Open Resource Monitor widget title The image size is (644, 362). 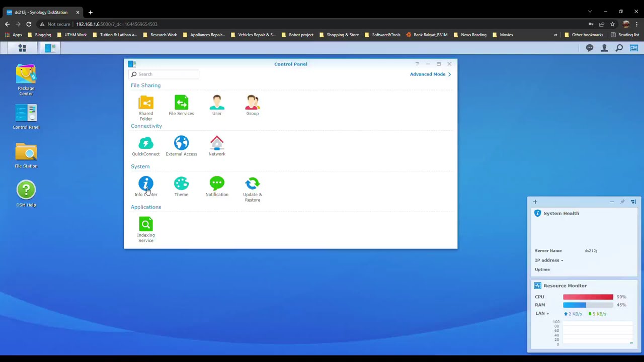[565, 286]
